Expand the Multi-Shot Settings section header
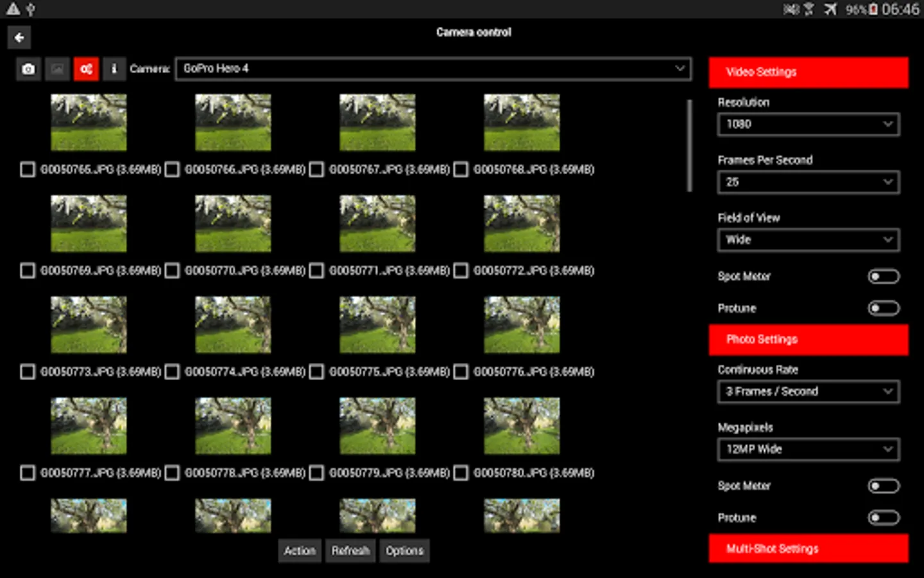 pos(809,548)
